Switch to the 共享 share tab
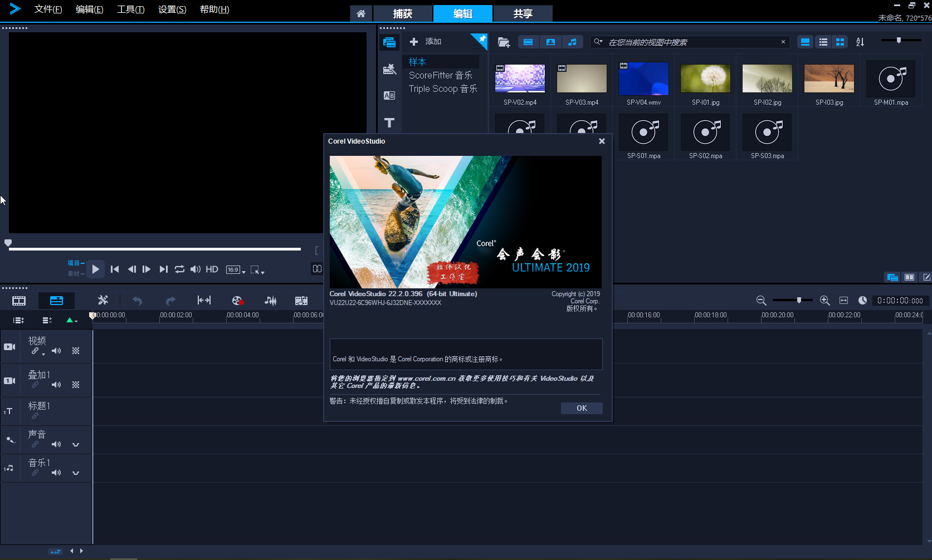The image size is (932, 560). point(523,13)
